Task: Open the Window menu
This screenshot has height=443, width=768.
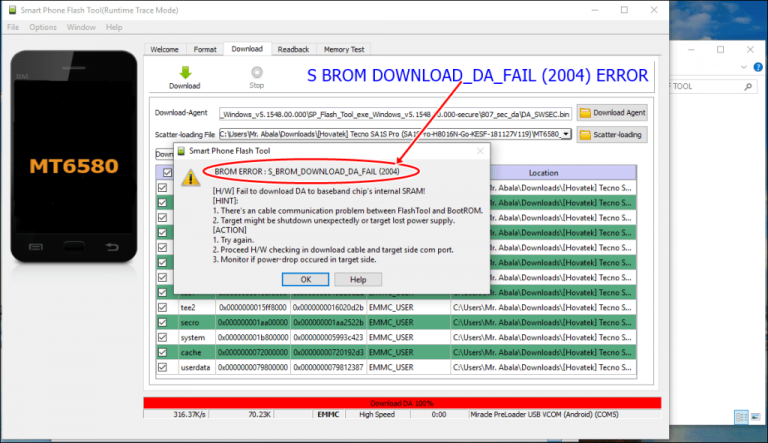Action: [81, 27]
